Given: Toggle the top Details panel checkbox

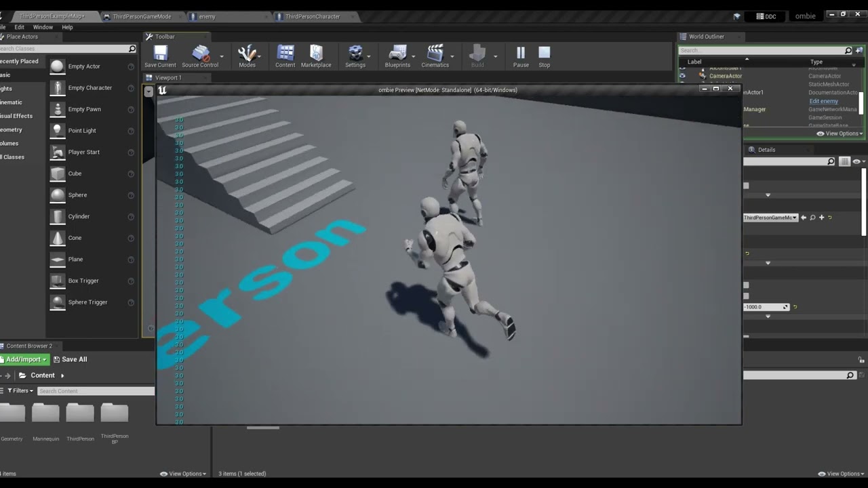Looking at the screenshot, I should pyautogui.click(x=746, y=186).
